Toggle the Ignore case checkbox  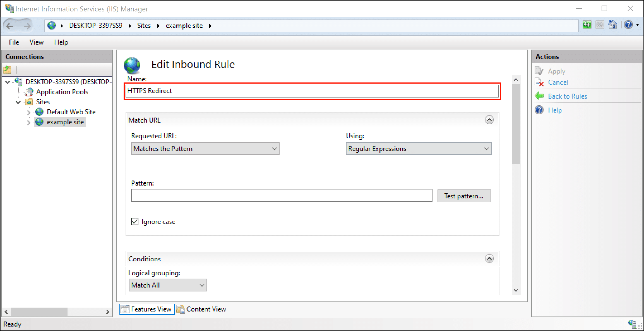coord(135,222)
